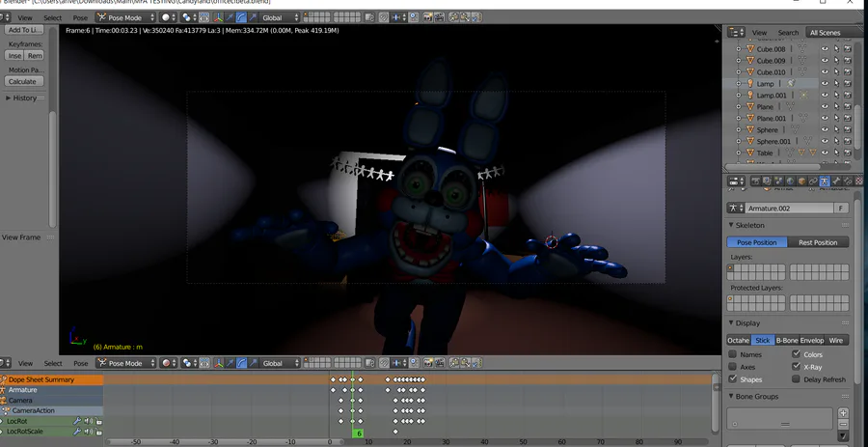Toggle visibility eye for Sphere.001
This screenshot has height=447, width=868.
pyautogui.click(x=825, y=141)
